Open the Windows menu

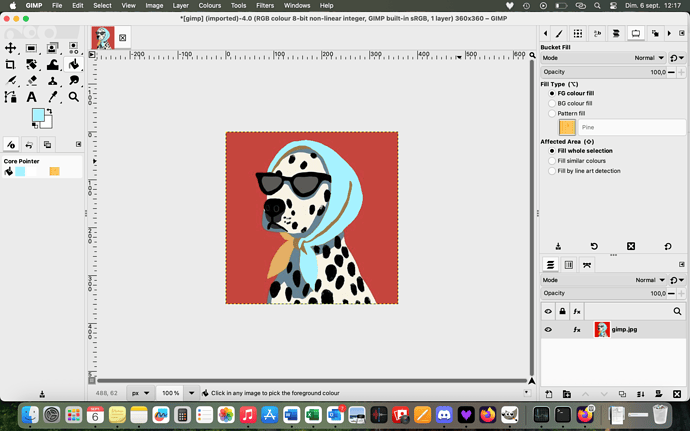coord(297,6)
